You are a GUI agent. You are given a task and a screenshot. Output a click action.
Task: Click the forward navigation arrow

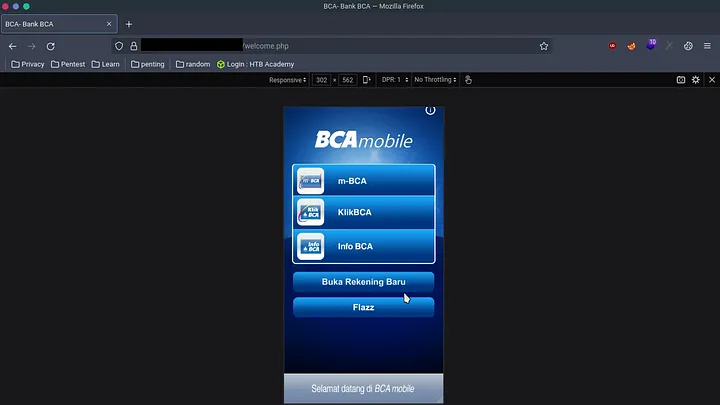click(31, 46)
